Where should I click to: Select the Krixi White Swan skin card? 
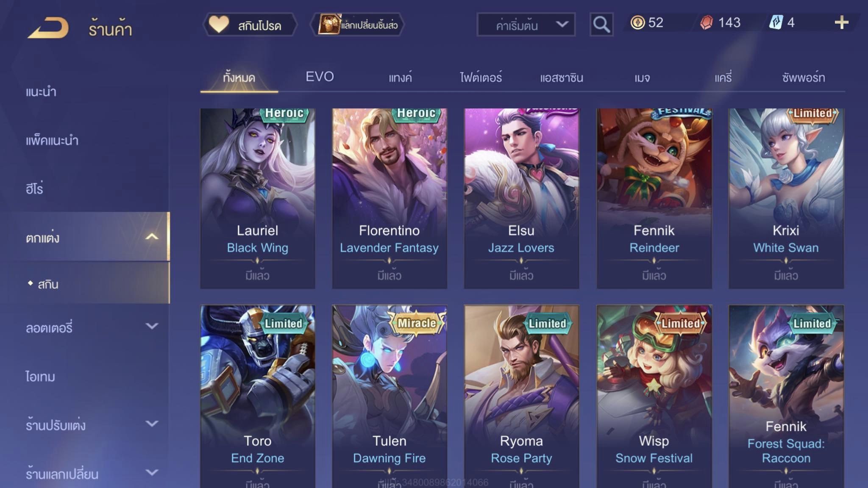(x=786, y=199)
